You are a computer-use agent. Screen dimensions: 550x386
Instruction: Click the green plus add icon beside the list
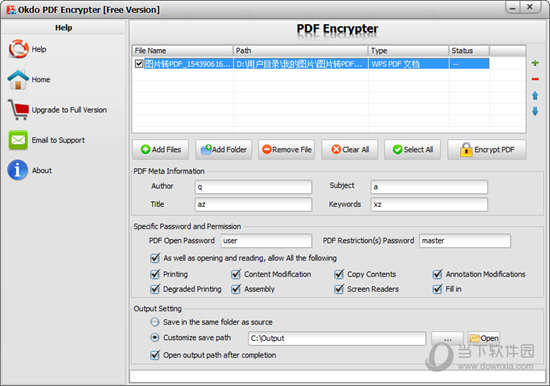point(535,63)
